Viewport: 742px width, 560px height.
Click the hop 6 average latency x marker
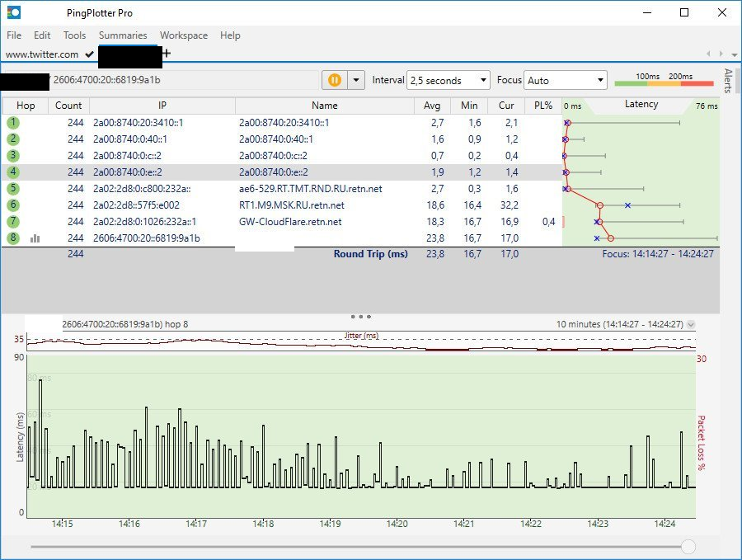coord(627,205)
